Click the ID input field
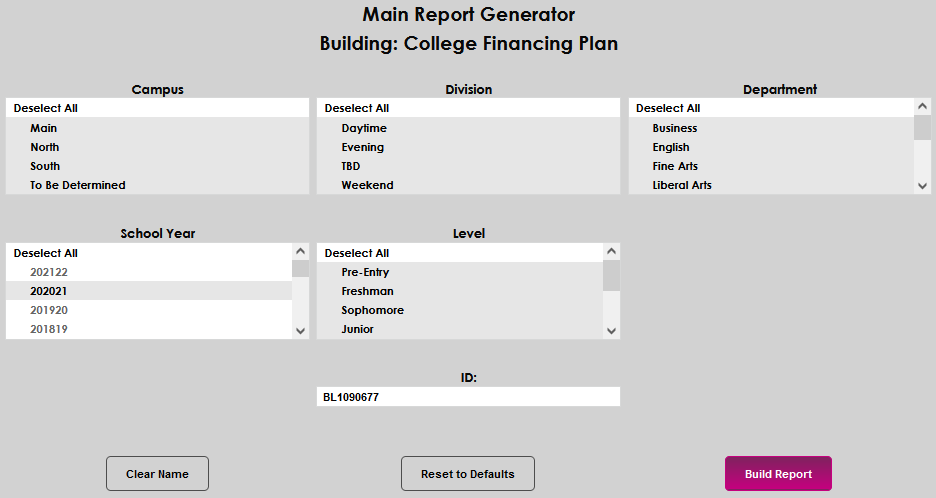This screenshot has width=936, height=498. click(468, 397)
